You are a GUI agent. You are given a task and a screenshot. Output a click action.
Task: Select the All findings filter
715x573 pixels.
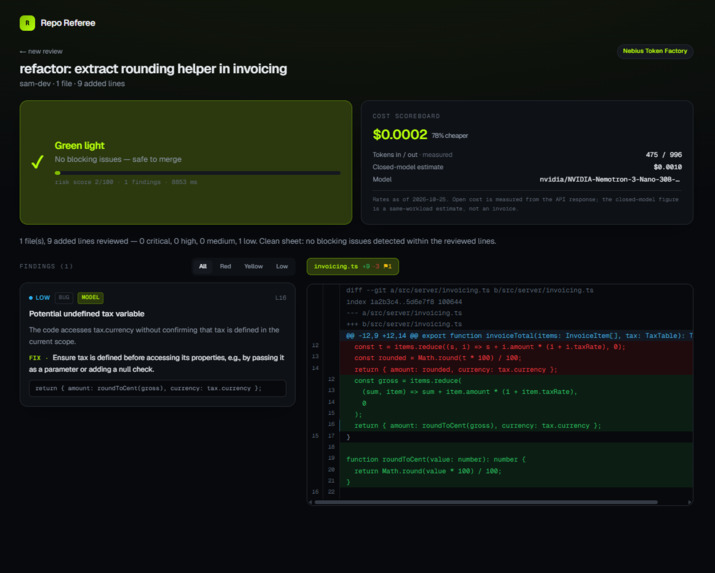point(203,266)
